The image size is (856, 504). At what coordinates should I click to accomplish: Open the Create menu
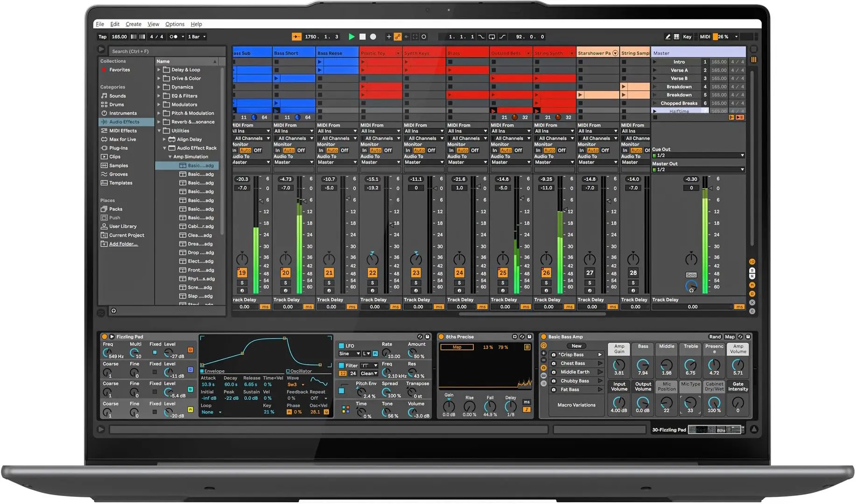click(x=133, y=24)
